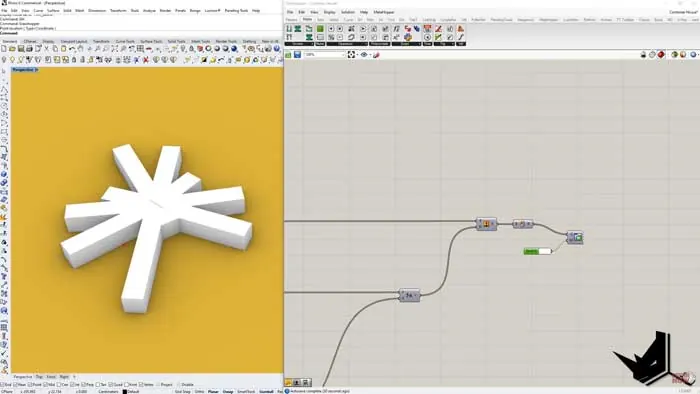The width and height of the screenshot is (700, 394).
Task: Save Grasshopper file with blue disk icon
Action: click(x=297, y=54)
